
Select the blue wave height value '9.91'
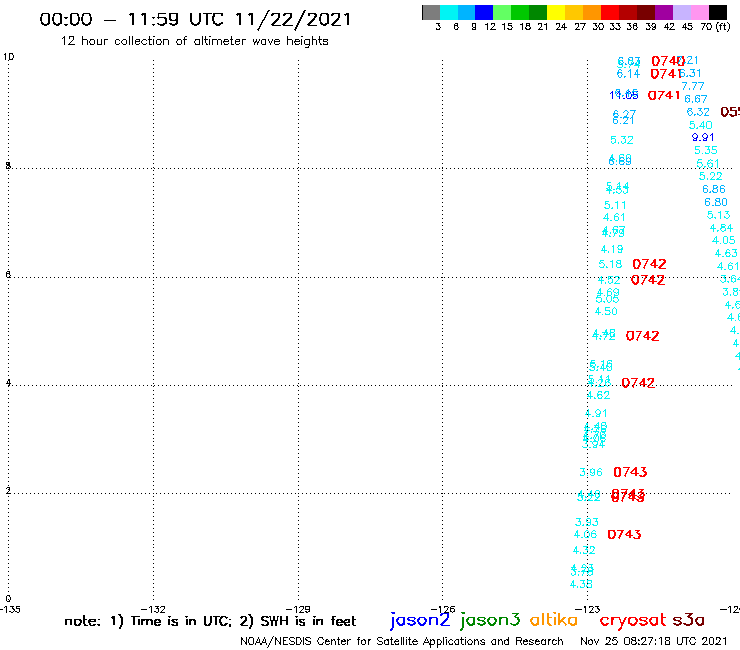(x=703, y=137)
